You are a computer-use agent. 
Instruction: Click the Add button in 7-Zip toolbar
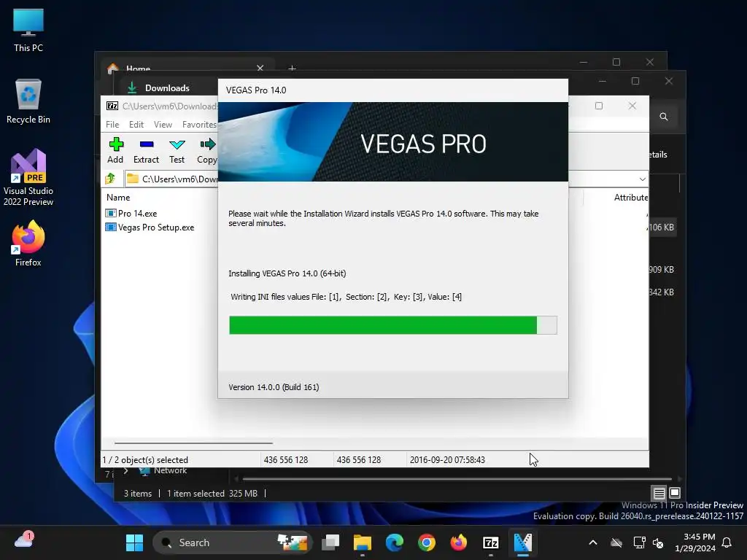pos(115,150)
